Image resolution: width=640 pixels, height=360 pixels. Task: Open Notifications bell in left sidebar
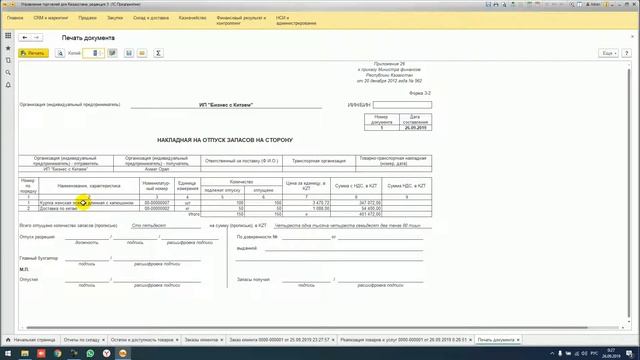point(8,85)
